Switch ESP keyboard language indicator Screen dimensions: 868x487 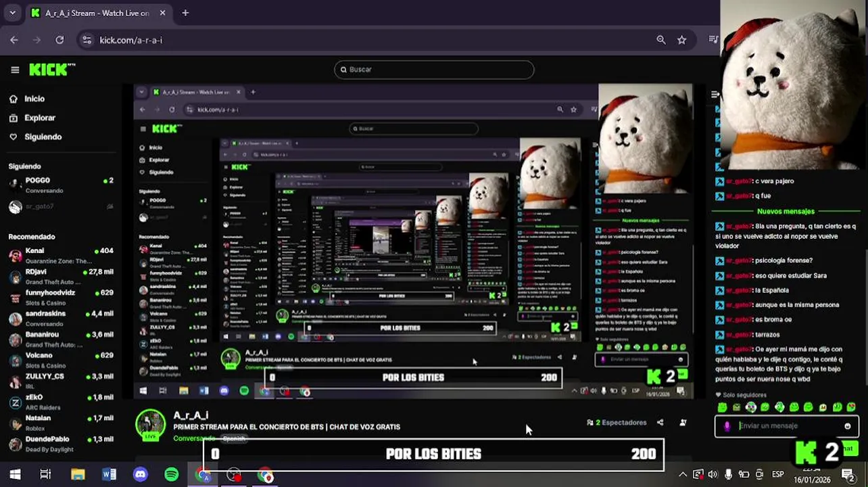[x=778, y=475]
